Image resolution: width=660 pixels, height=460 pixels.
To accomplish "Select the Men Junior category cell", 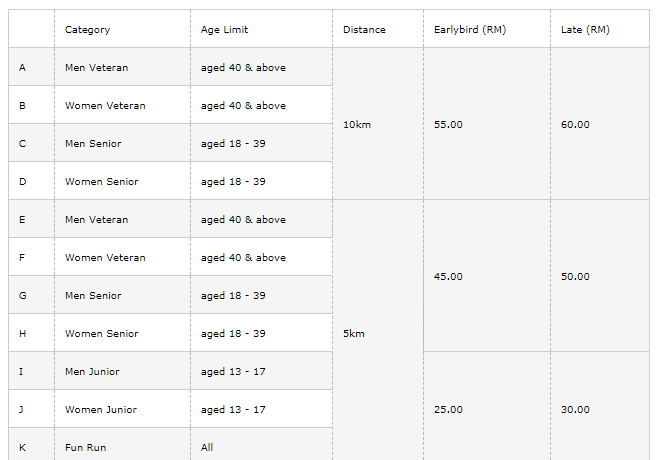I will coord(92,372).
